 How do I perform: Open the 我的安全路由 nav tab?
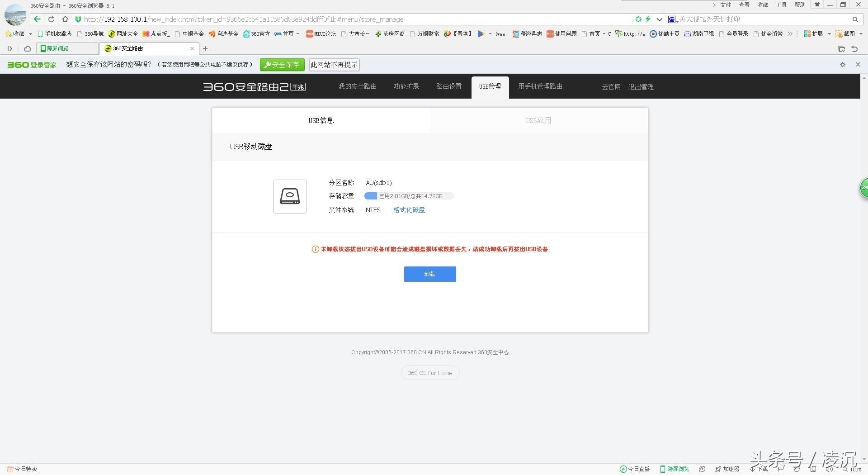[358, 86]
